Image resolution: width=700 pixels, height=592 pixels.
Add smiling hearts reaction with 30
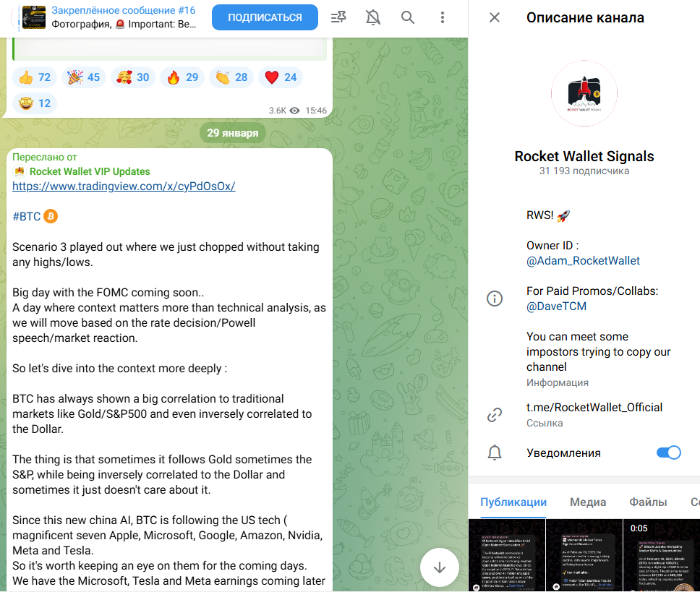tap(133, 77)
